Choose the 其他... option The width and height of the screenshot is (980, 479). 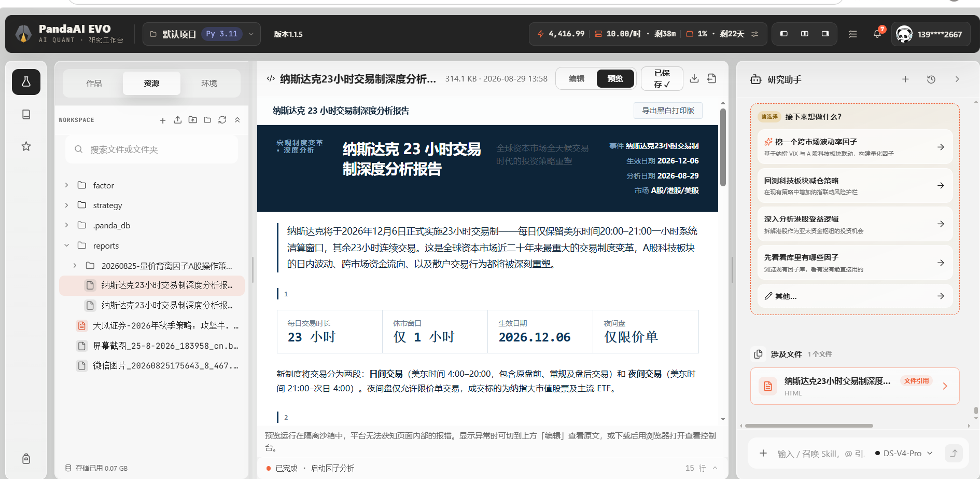pyautogui.click(x=855, y=296)
